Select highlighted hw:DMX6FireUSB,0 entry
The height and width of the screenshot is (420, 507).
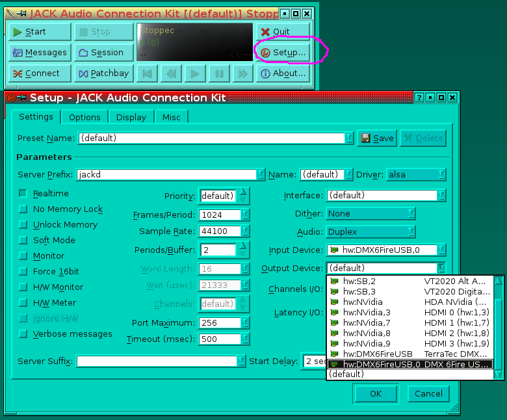pyautogui.click(x=410, y=364)
